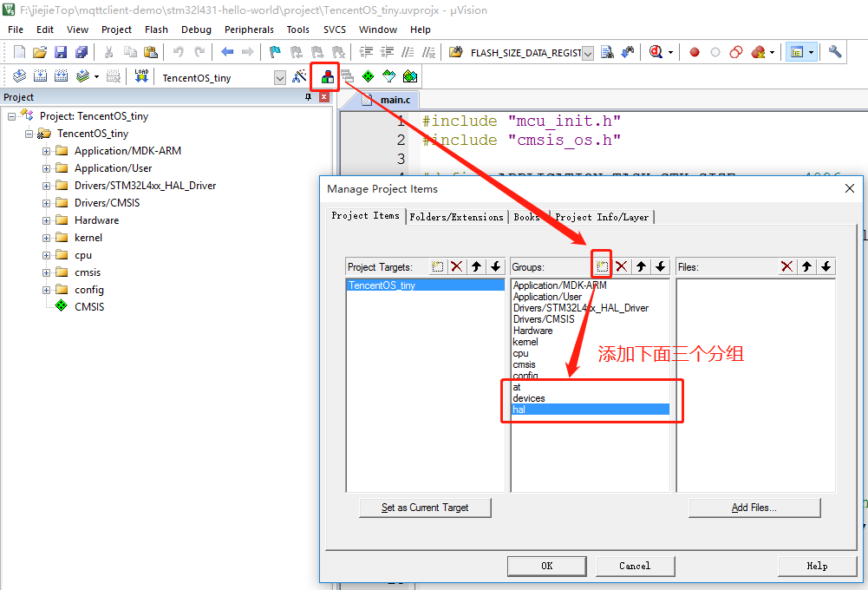Expand the kernel folder in Project tree
This screenshot has height=590, width=868.
pyautogui.click(x=47, y=239)
